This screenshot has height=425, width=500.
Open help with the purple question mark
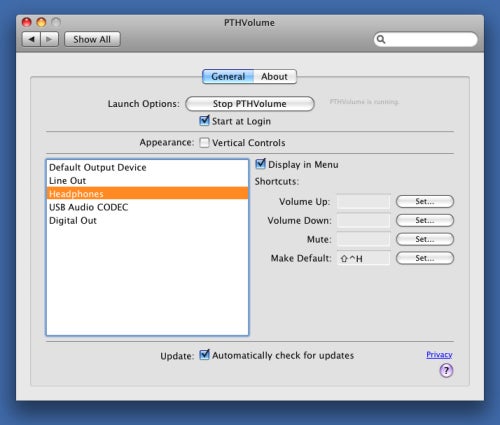pyautogui.click(x=446, y=370)
